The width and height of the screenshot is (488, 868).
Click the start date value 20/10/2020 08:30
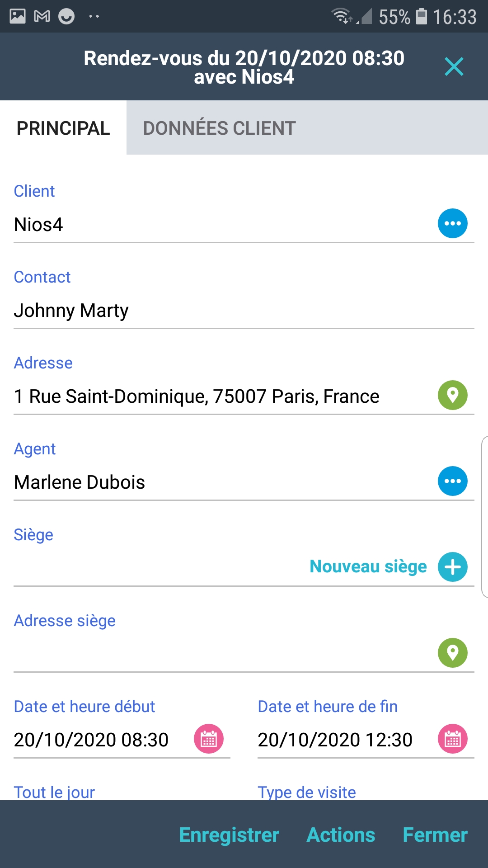pyautogui.click(x=91, y=740)
